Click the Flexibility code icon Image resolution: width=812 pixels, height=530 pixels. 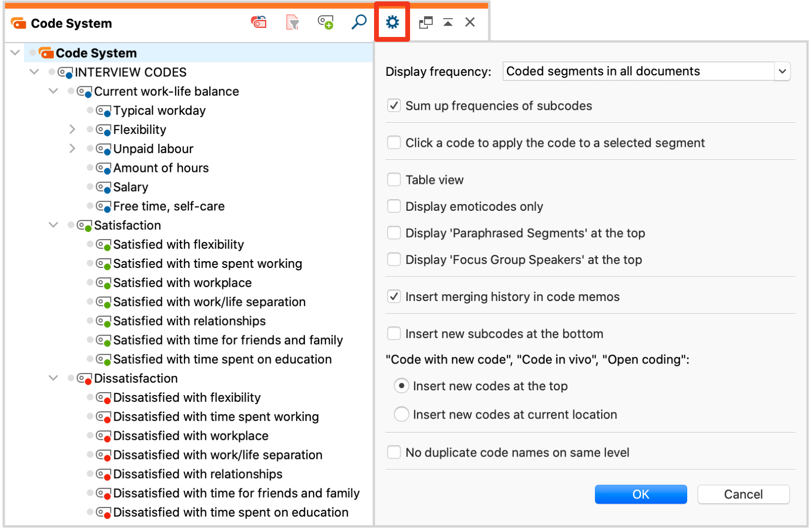click(104, 130)
